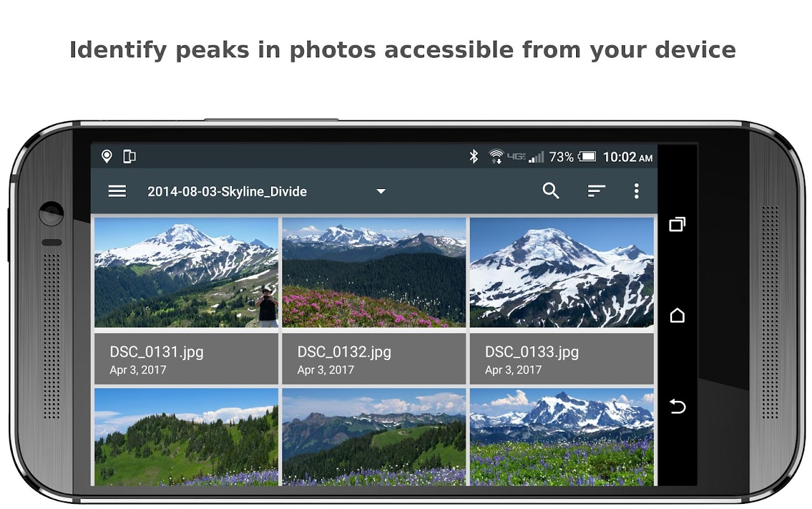Open the bottom-left forested hill photo

[186, 437]
